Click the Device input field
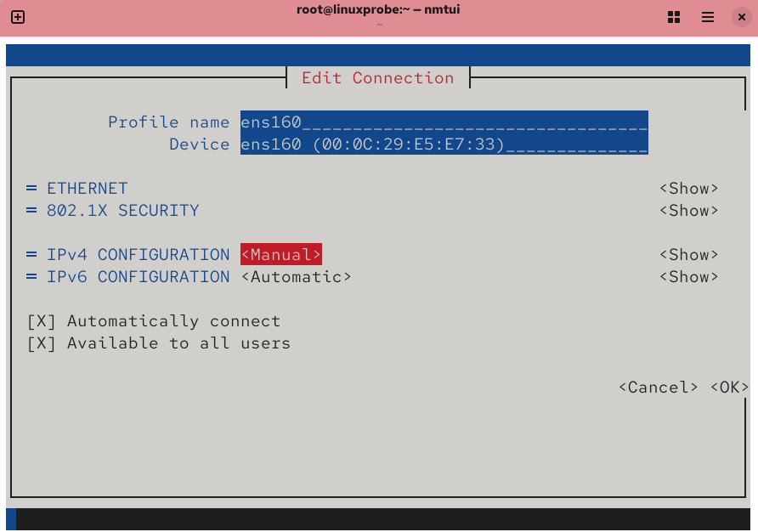Screen dimensions: 758x532 pos(444,144)
